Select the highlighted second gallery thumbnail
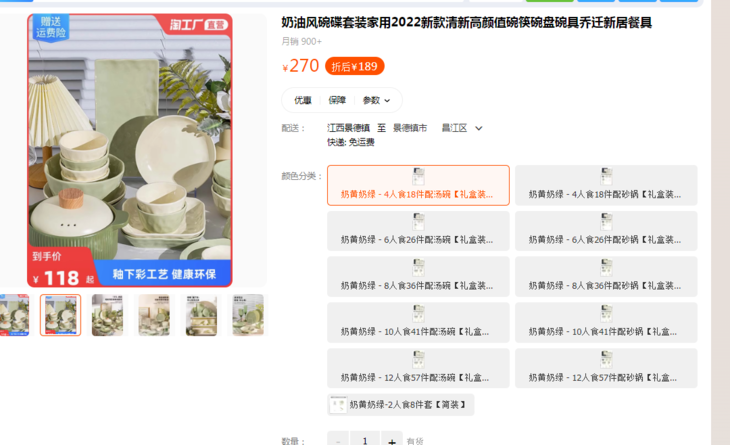Screen dimensions: 730x445 (61, 315)
